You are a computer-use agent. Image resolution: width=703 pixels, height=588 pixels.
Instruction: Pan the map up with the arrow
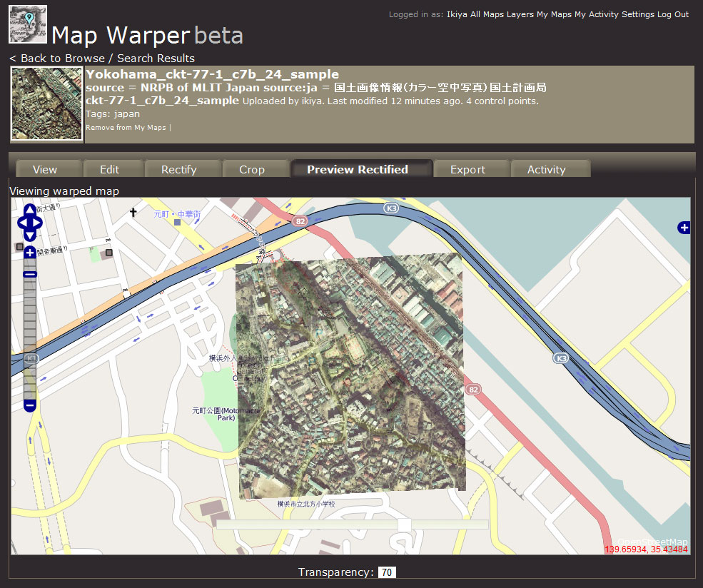point(29,210)
